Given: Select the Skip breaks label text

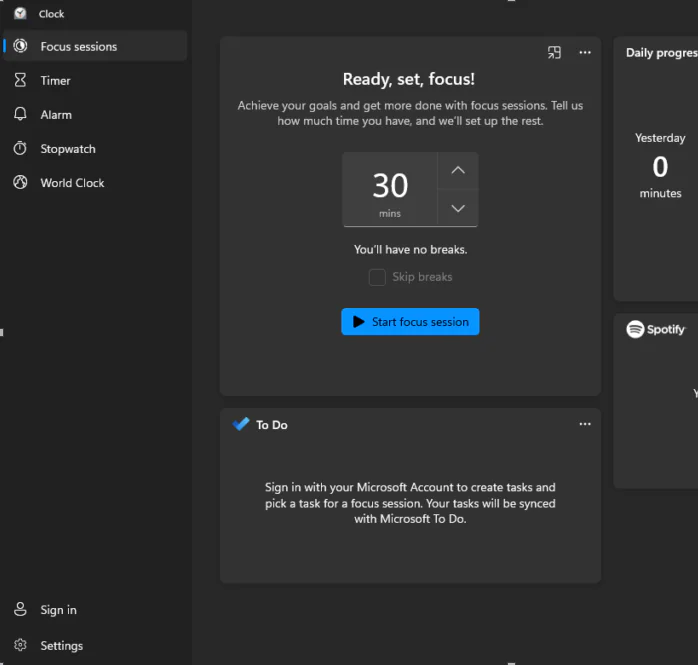Looking at the screenshot, I should (422, 277).
